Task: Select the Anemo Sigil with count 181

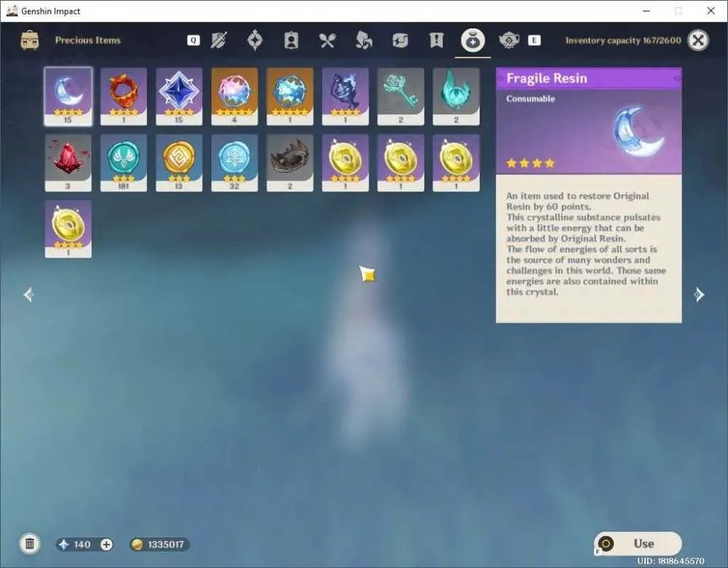Action: tap(124, 162)
